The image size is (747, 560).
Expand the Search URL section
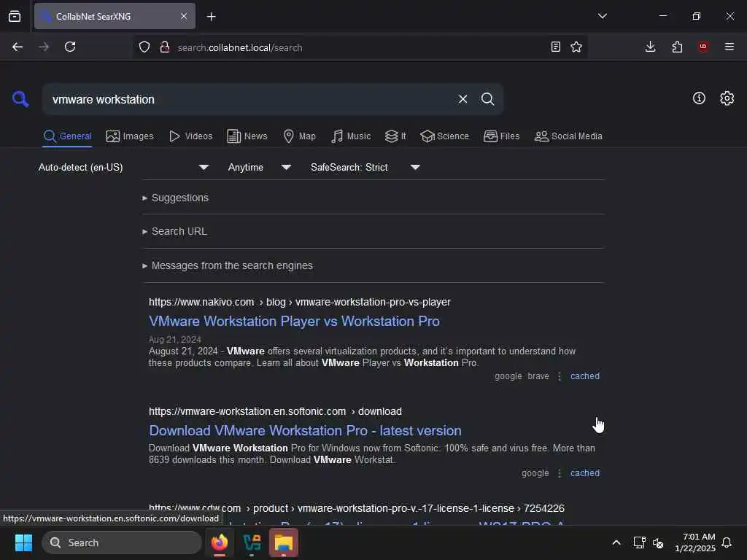click(174, 231)
